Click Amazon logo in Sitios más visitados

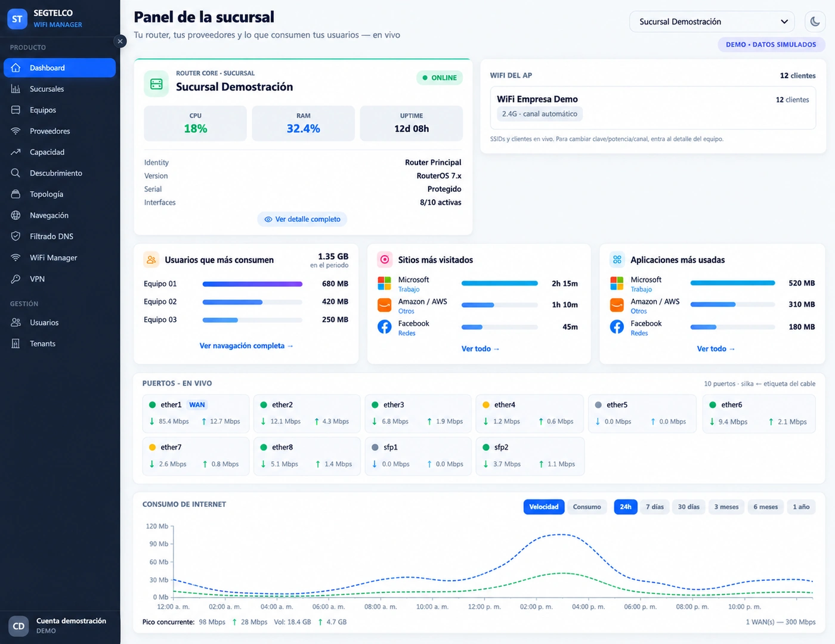click(x=385, y=305)
